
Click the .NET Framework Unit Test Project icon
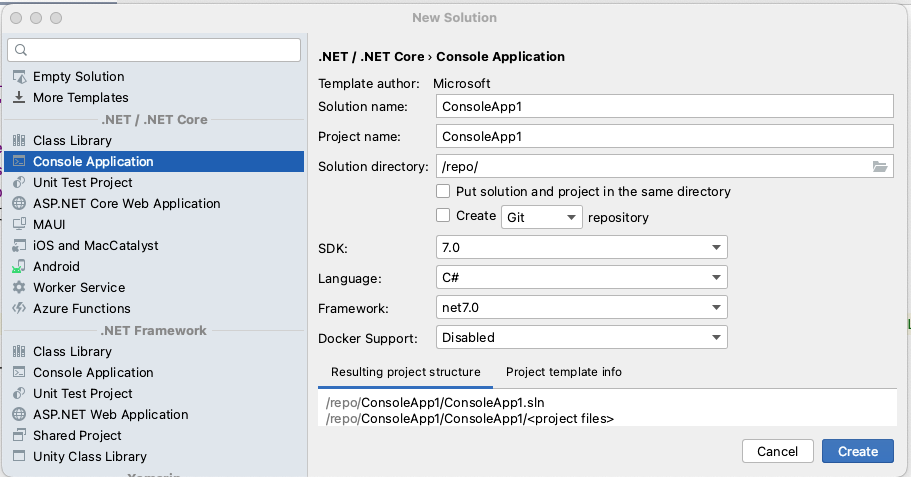pos(19,393)
